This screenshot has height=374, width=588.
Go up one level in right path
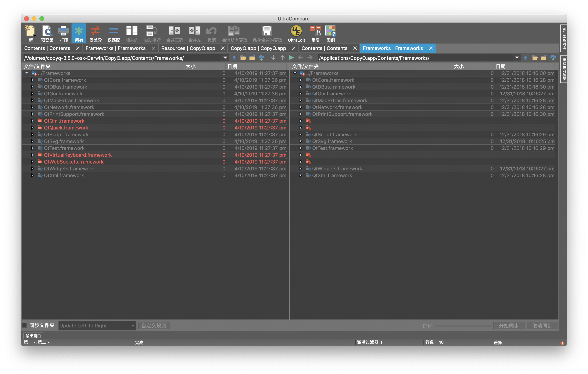526,58
